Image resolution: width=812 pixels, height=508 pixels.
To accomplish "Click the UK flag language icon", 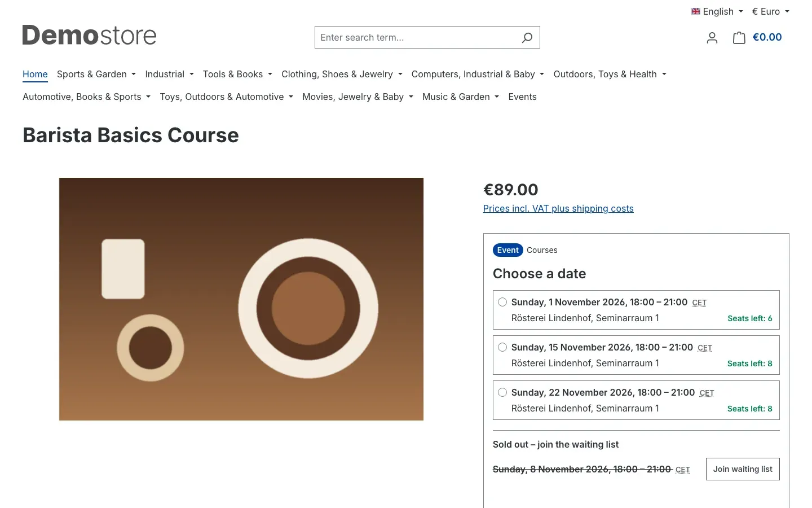I will pyautogui.click(x=696, y=11).
